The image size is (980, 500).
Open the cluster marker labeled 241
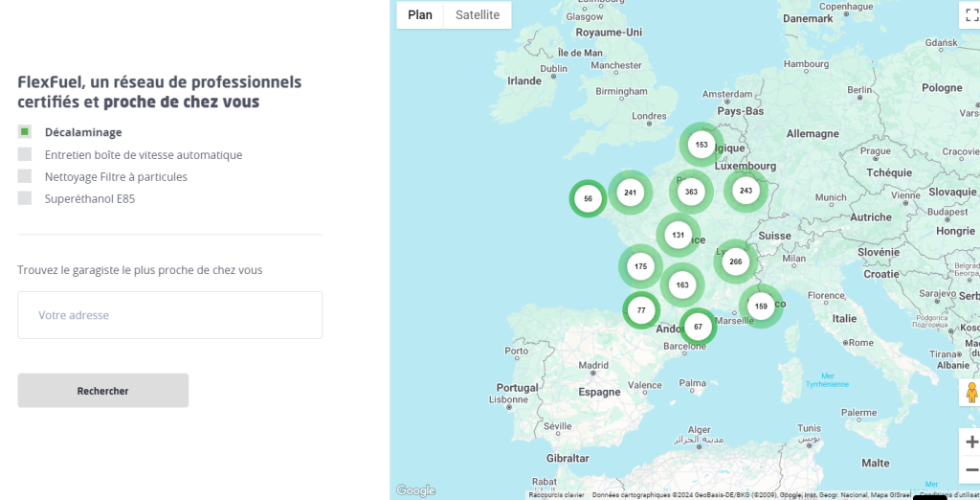(x=630, y=193)
